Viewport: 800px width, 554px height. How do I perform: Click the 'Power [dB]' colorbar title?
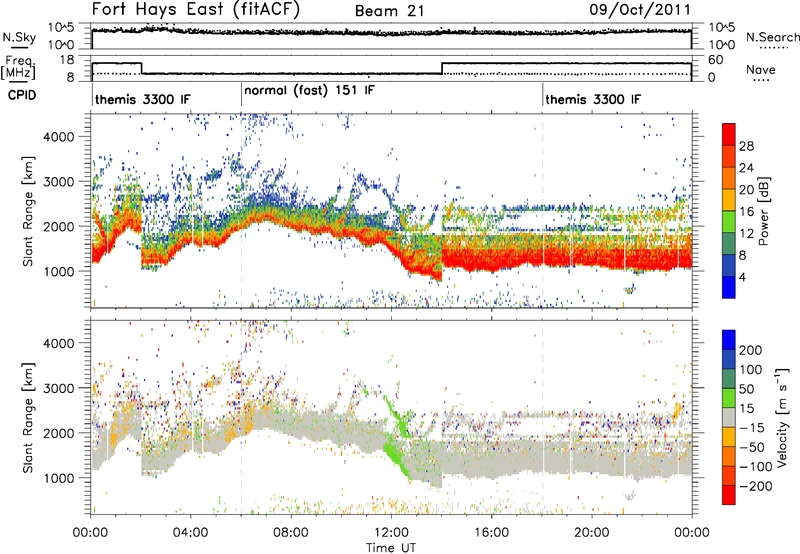[x=764, y=211]
